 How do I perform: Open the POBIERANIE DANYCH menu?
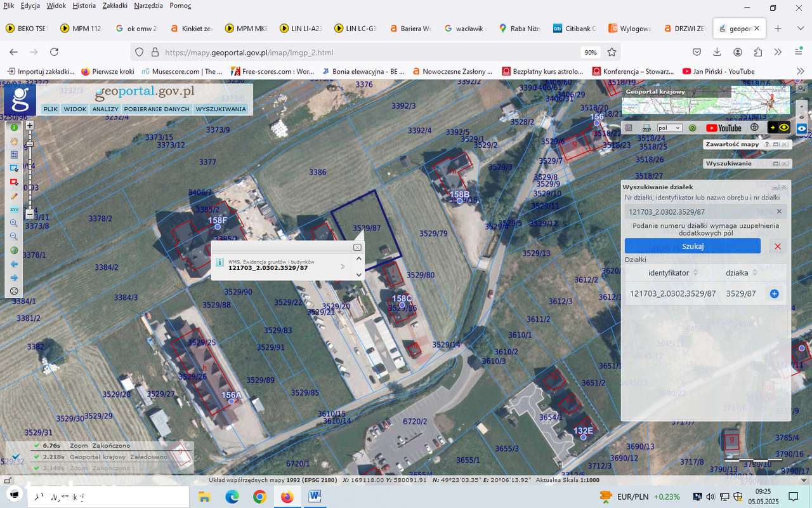point(157,109)
